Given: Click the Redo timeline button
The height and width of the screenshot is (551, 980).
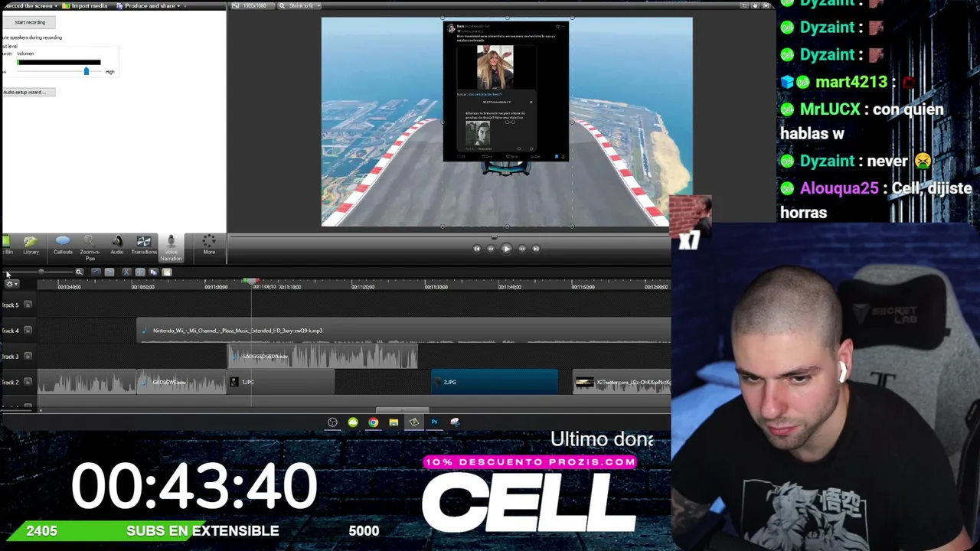Looking at the screenshot, I should click(x=109, y=272).
